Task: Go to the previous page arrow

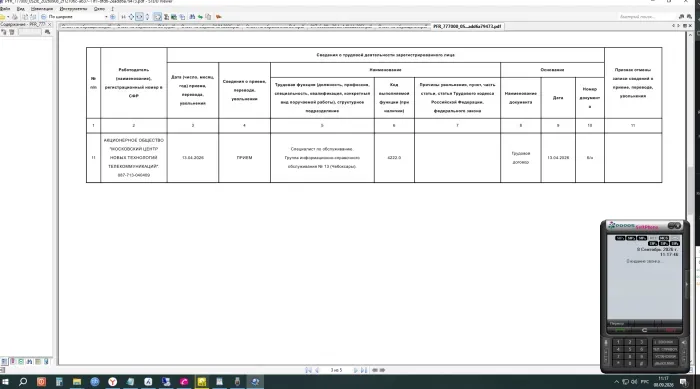Action: click(x=317, y=370)
